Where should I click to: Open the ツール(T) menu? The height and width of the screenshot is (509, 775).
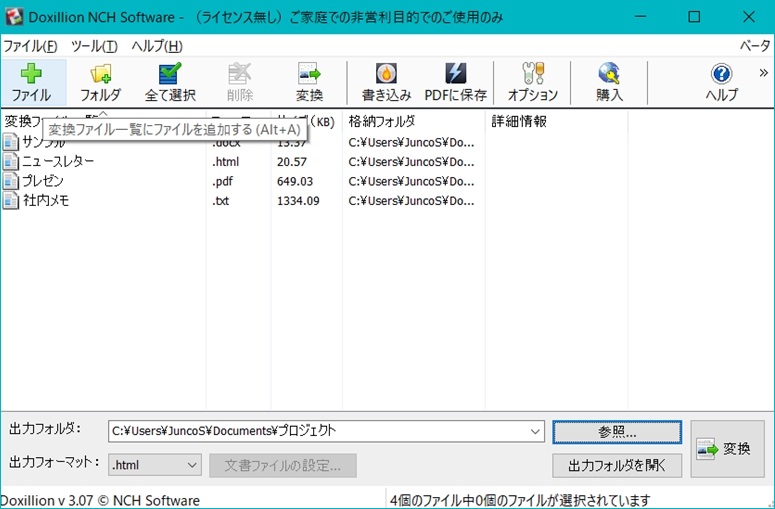click(x=94, y=46)
